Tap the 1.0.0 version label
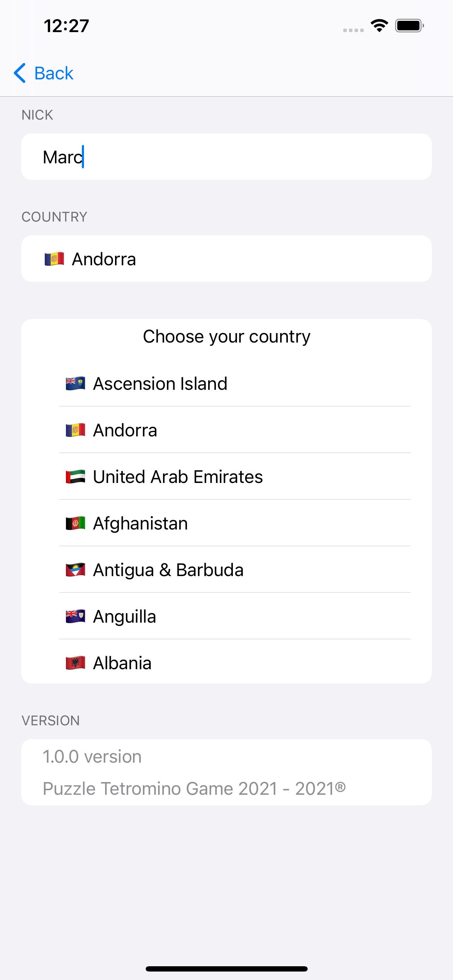The height and width of the screenshot is (980, 453). click(92, 757)
